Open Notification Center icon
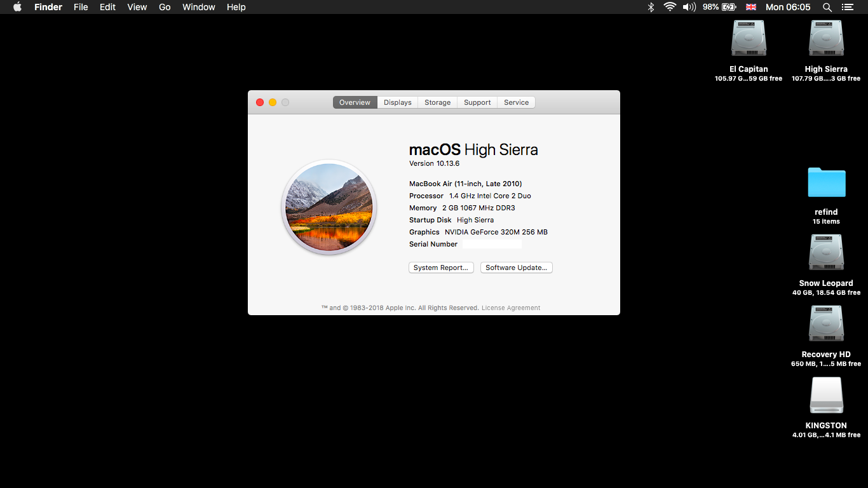 coord(847,7)
